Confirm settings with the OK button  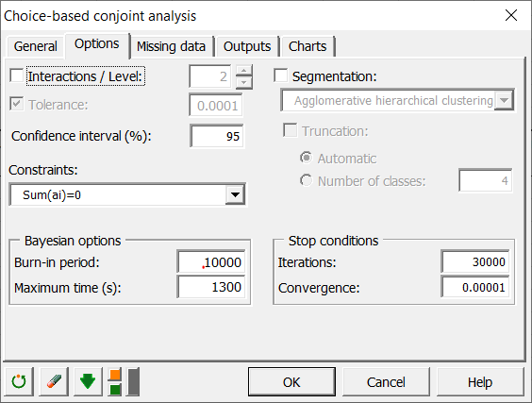[x=291, y=382]
